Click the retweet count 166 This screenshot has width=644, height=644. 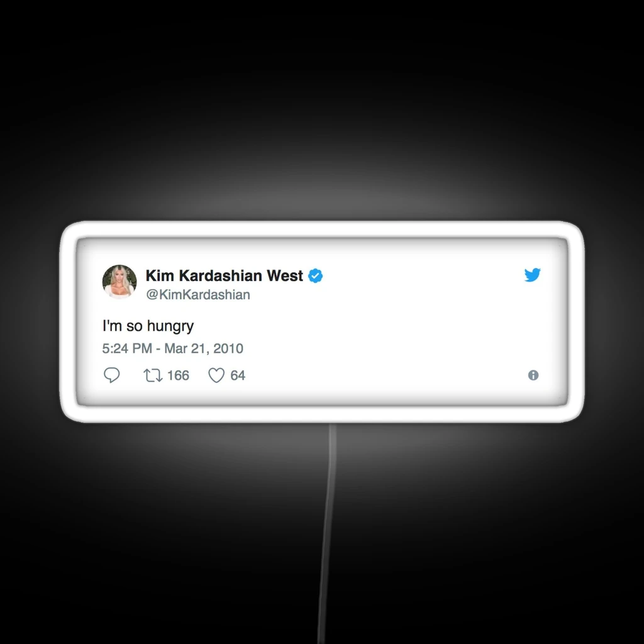point(178,375)
